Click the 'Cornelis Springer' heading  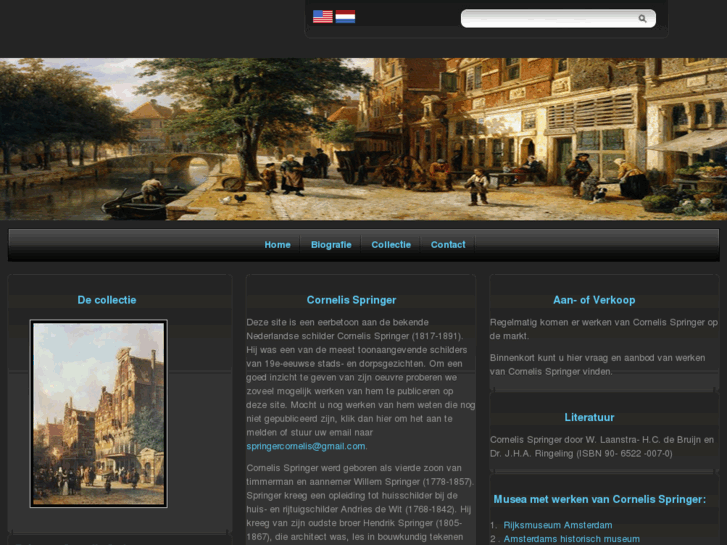click(x=351, y=300)
